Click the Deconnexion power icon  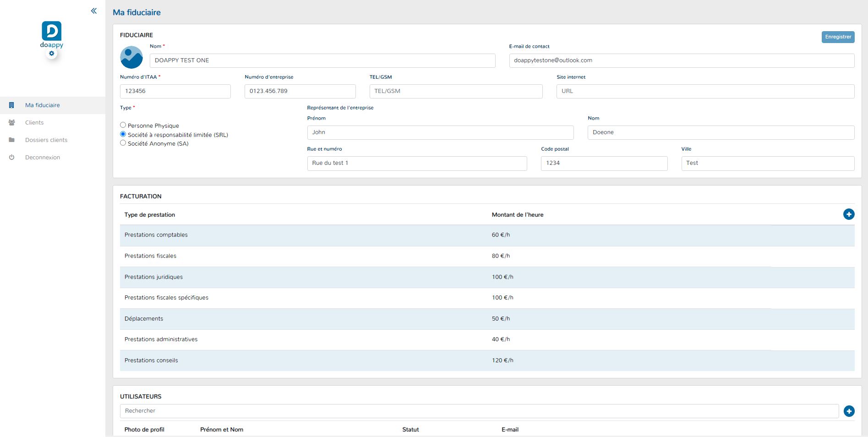11,158
